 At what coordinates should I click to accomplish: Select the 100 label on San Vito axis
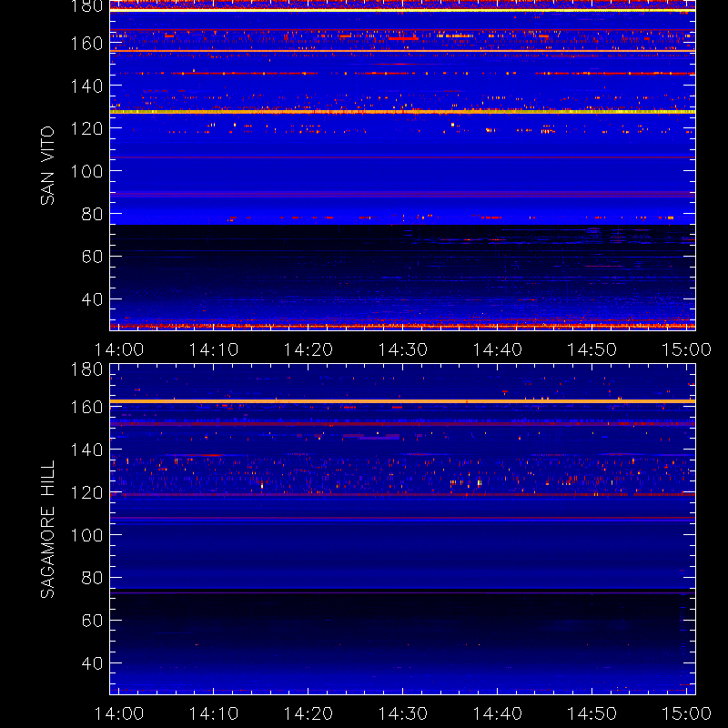pyautogui.click(x=86, y=171)
